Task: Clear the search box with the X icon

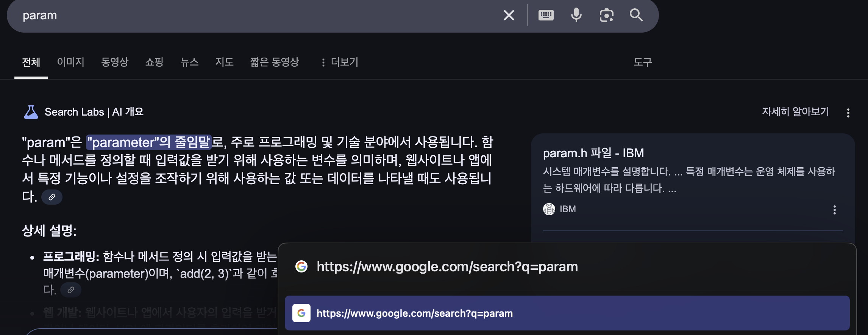Action: coord(509,16)
